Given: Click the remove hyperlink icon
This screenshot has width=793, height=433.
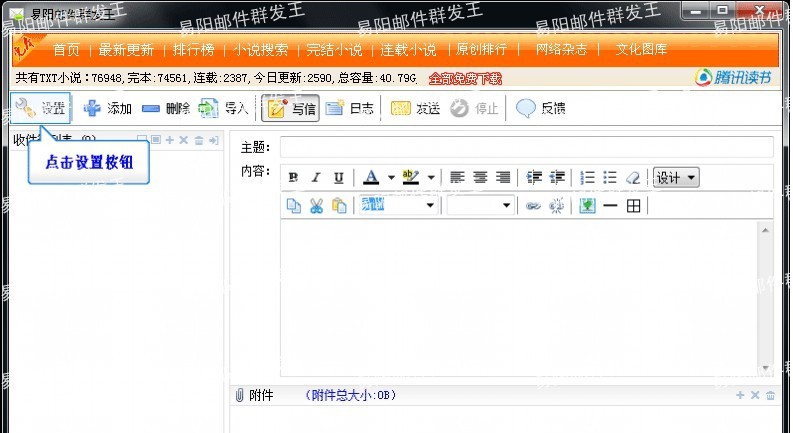Looking at the screenshot, I should (556, 205).
